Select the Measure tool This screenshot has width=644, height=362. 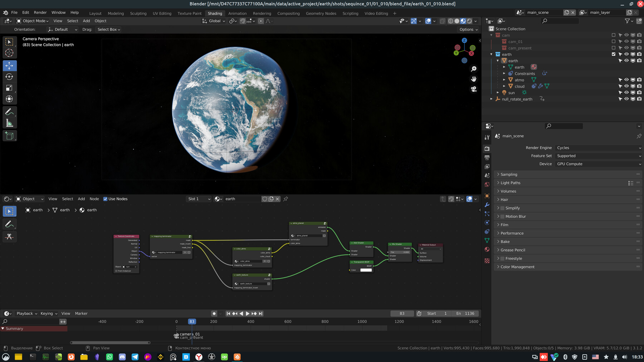pos(10,123)
